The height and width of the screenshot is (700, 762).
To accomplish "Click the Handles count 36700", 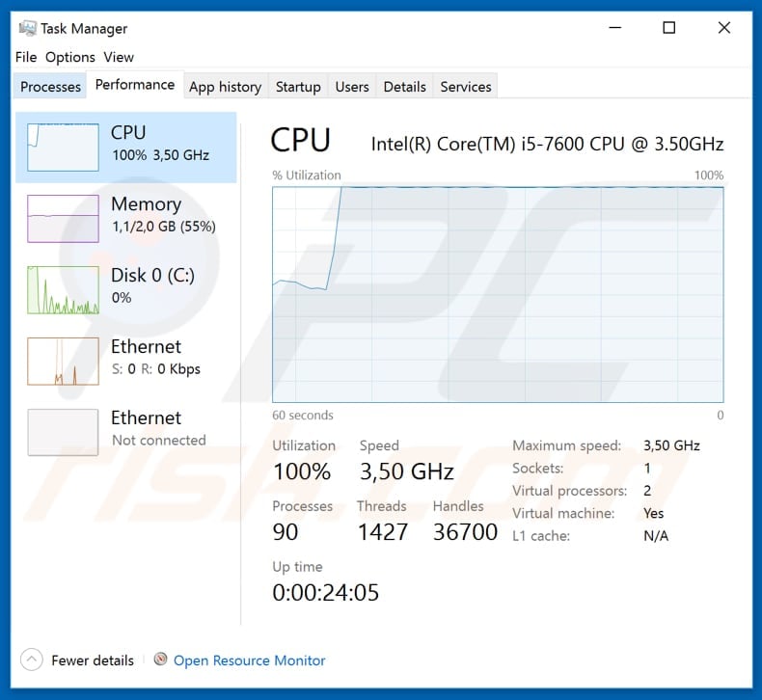I will point(465,532).
